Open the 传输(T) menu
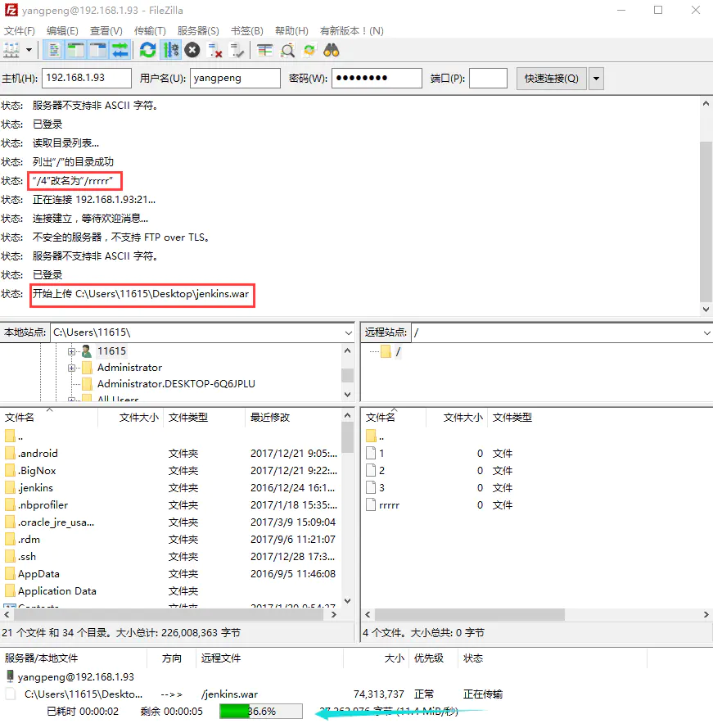 click(x=150, y=30)
